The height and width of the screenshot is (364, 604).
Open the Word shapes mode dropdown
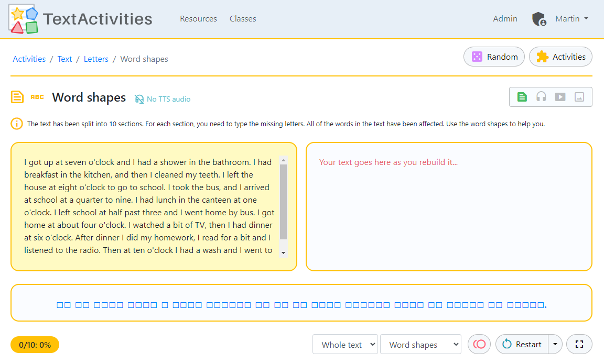point(420,345)
